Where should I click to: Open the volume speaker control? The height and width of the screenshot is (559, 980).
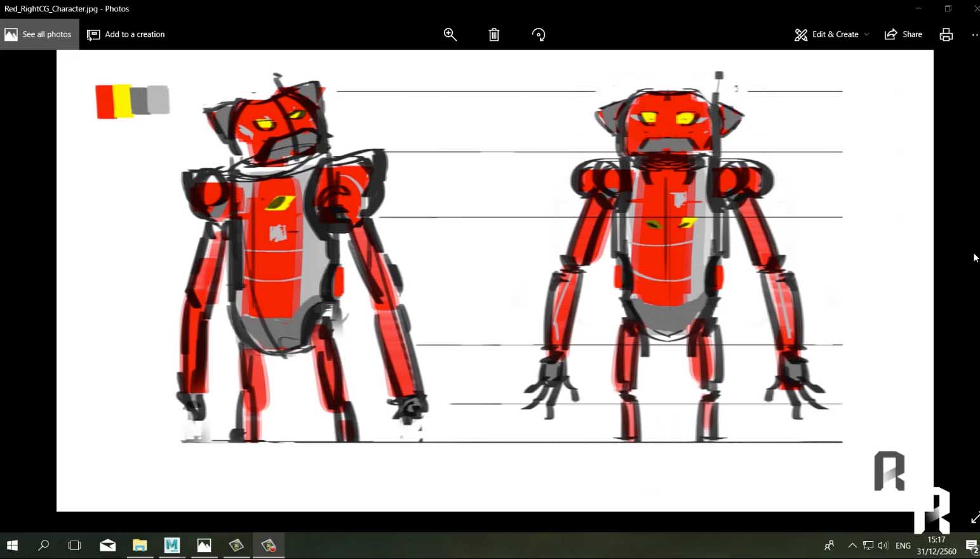pos(883,545)
